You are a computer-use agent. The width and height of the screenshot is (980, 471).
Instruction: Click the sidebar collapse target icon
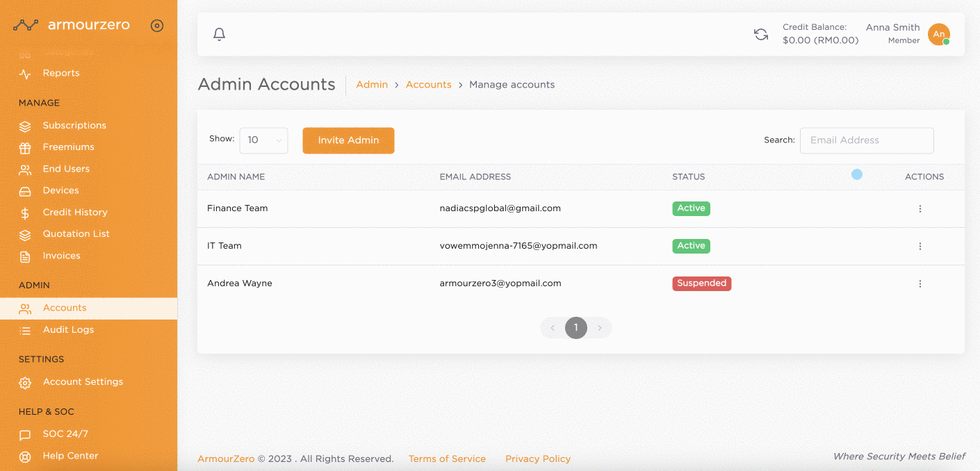pyautogui.click(x=157, y=26)
